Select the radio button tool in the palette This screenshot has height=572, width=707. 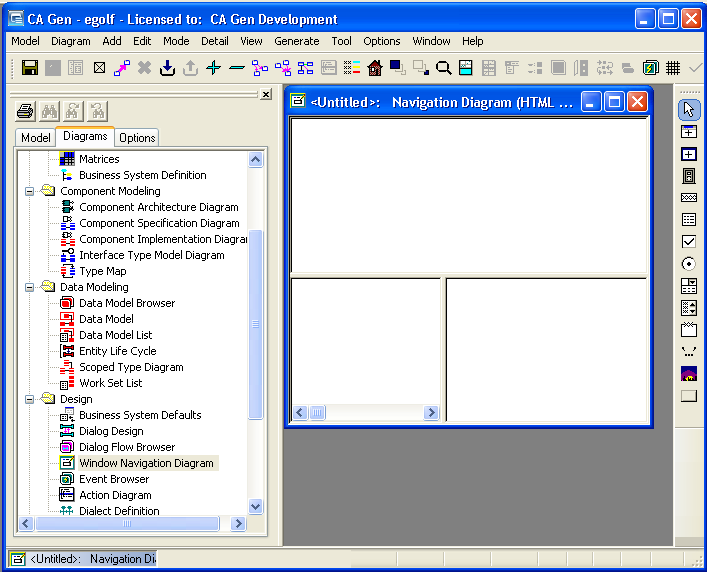[688, 263]
